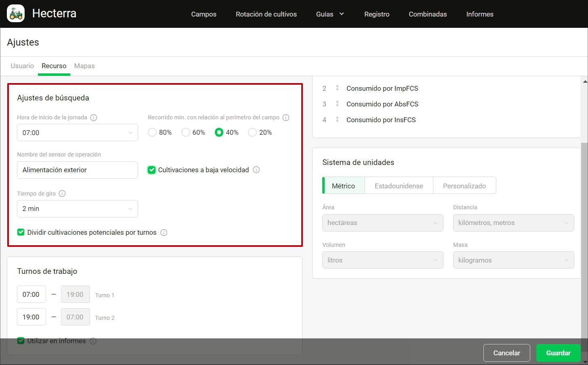
Task: Click the Nombre del sensor de operación field
Action: 78,170
